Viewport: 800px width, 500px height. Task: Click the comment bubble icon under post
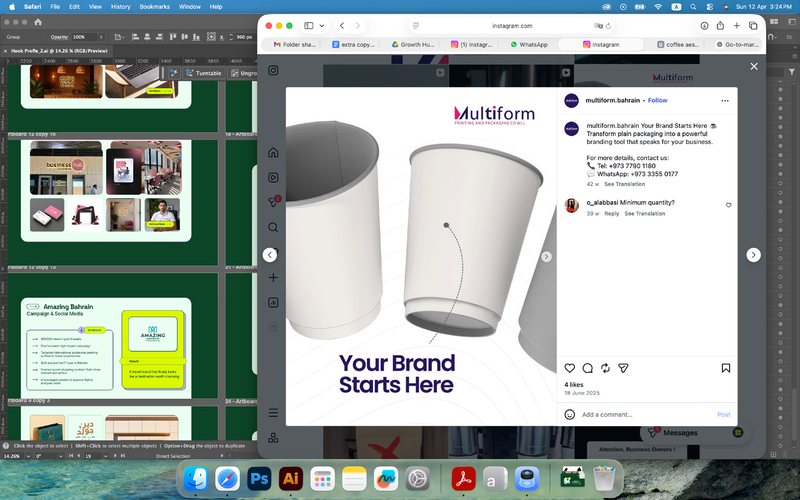[588, 368]
